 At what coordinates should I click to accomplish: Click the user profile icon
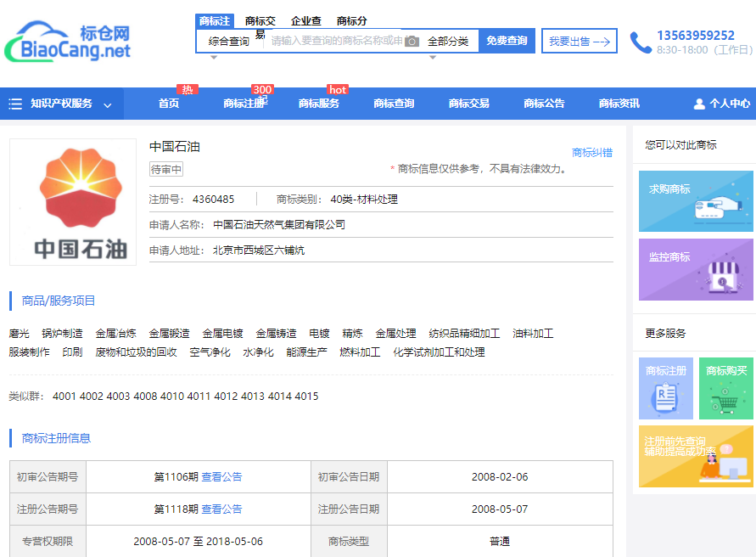pos(699,104)
